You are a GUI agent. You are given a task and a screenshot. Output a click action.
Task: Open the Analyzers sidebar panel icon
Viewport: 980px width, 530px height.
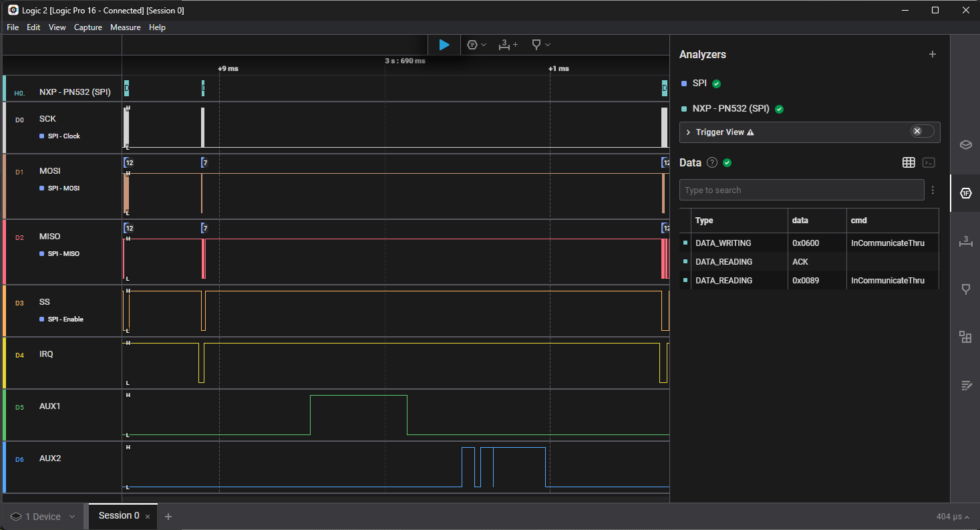coord(965,193)
